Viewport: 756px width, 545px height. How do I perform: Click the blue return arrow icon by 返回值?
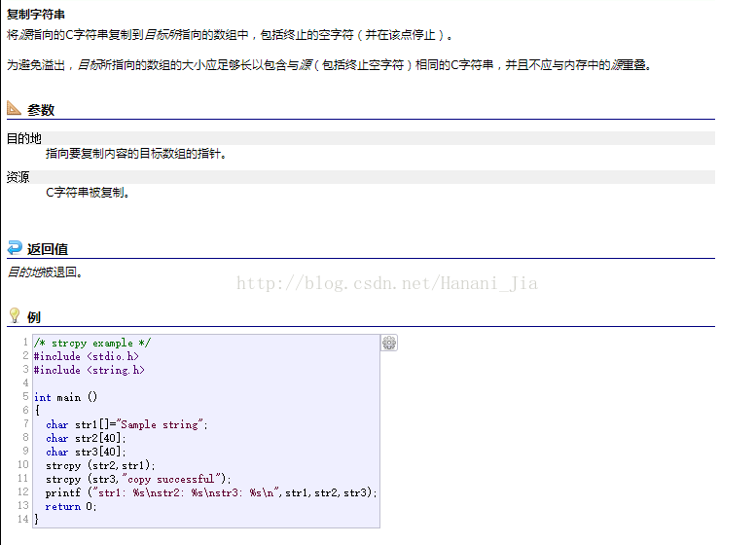pos(15,247)
